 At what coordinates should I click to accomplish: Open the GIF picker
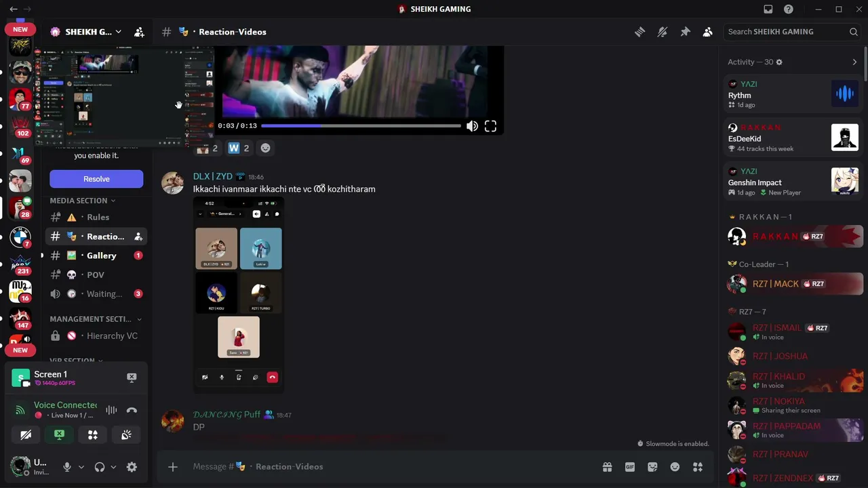pos(630,467)
